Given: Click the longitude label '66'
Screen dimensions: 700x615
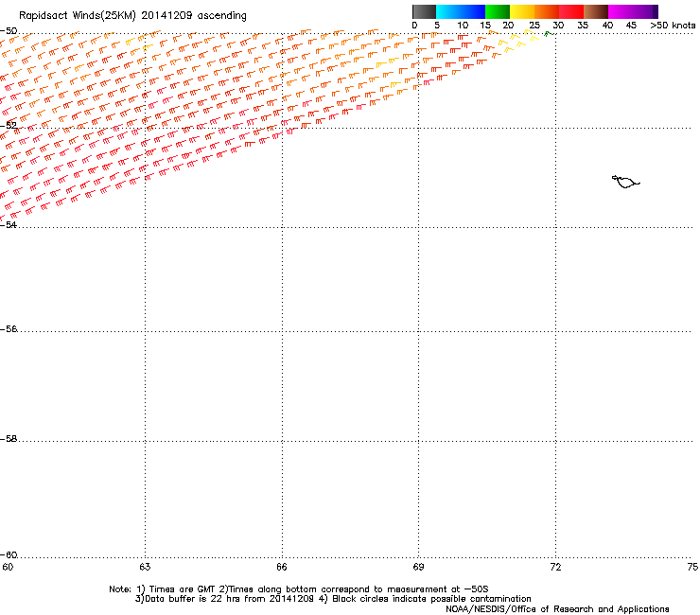Looking at the screenshot, I should pos(282,567).
